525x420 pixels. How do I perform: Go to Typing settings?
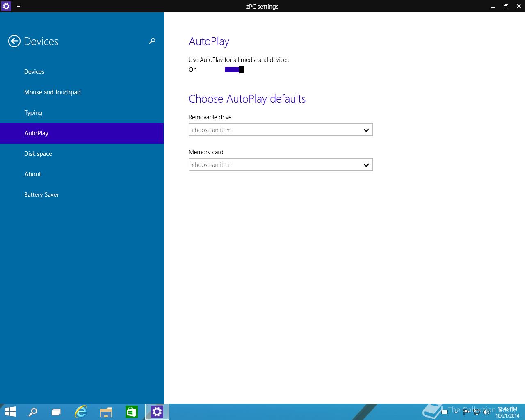coord(82,113)
